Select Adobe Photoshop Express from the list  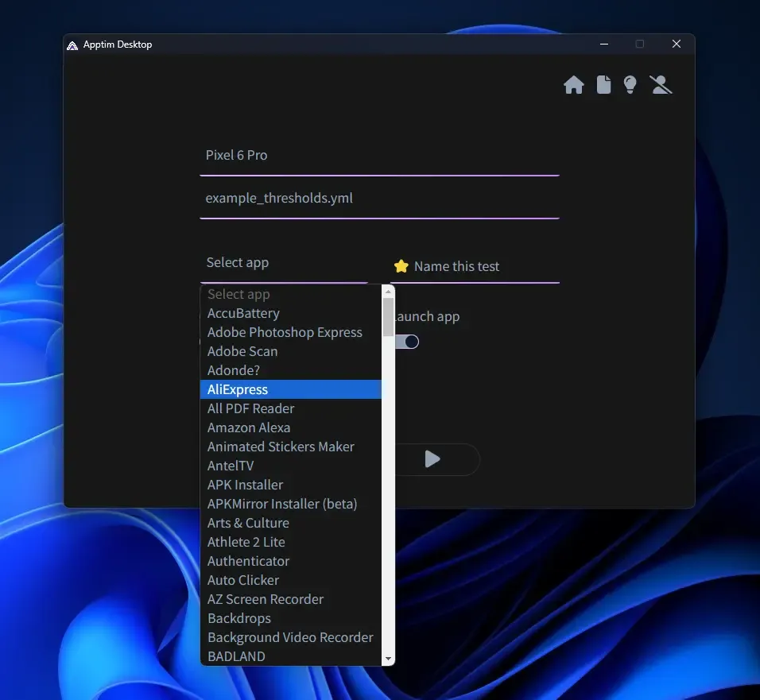291,332
